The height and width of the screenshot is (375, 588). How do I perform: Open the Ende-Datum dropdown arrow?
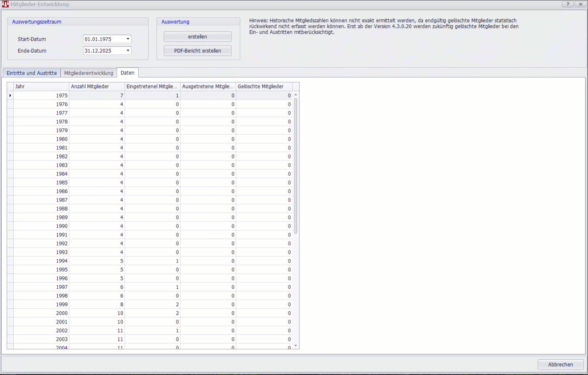128,51
